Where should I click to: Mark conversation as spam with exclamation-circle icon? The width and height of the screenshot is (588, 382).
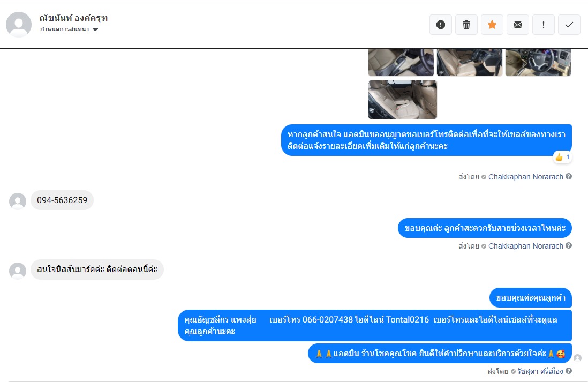point(441,25)
